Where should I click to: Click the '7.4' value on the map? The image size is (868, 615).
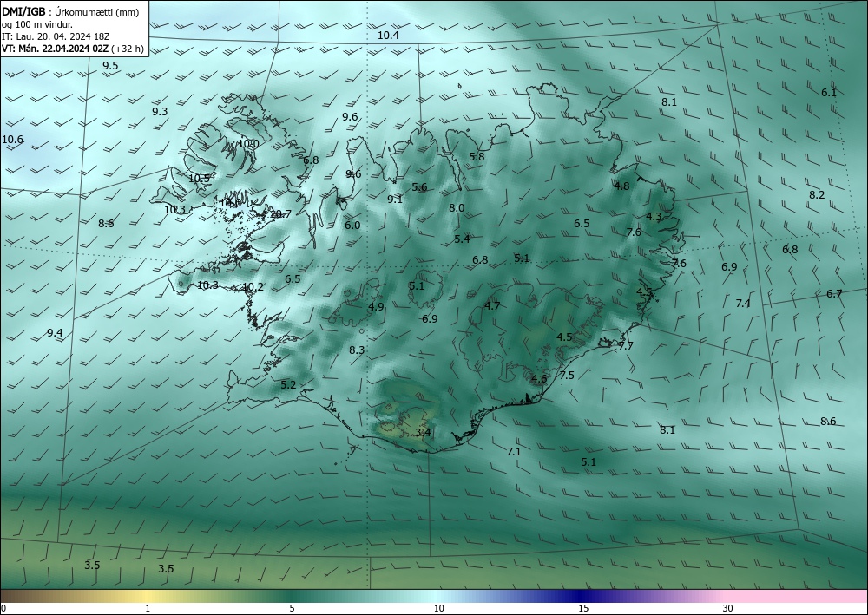point(743,303)
